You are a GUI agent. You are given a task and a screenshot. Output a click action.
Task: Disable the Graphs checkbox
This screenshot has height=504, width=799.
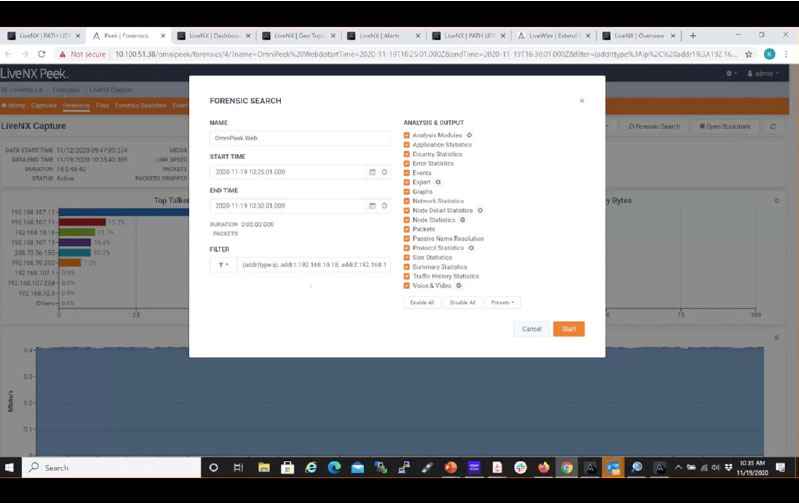click(x=407, y=192)
